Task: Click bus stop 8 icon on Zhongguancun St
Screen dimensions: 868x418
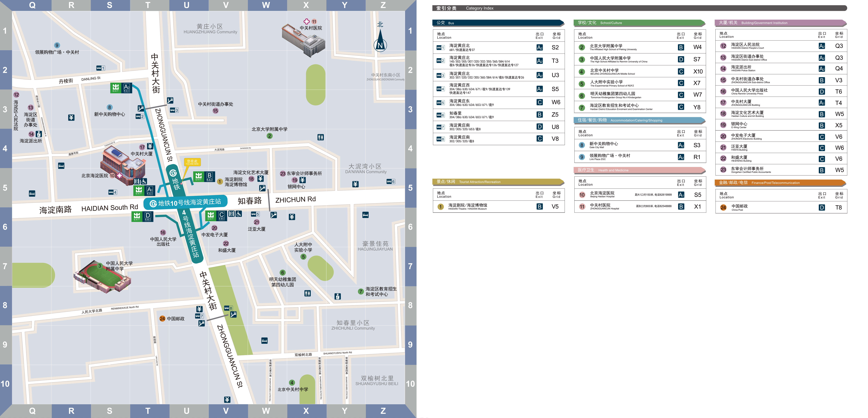Action: pyautogui.click(x=228, y=308)
